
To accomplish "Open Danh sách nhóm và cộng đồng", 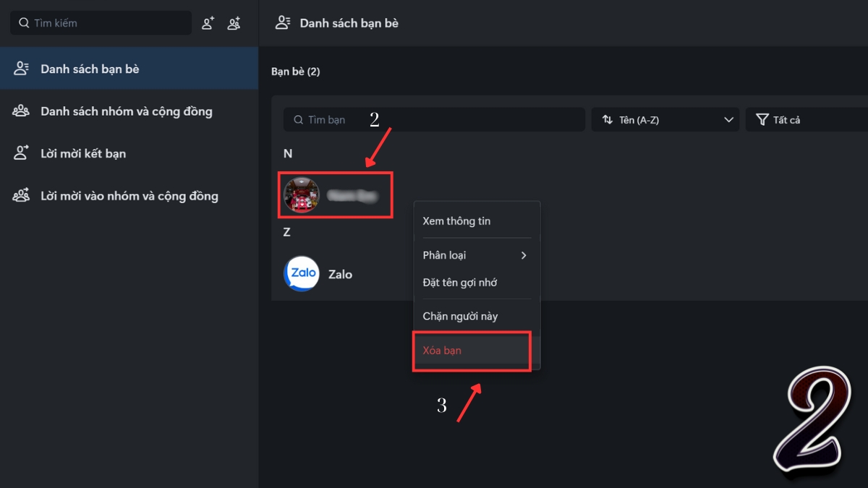I will 129,111.
